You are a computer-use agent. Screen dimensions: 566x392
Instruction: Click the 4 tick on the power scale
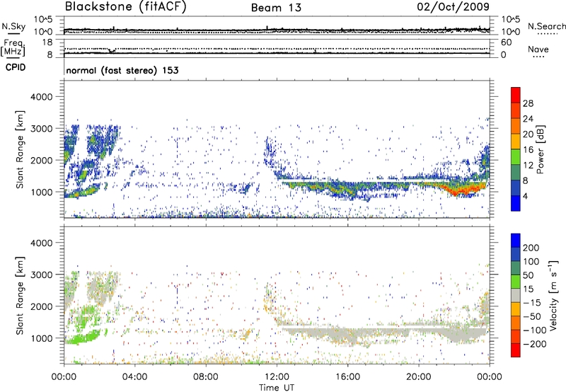525,196
